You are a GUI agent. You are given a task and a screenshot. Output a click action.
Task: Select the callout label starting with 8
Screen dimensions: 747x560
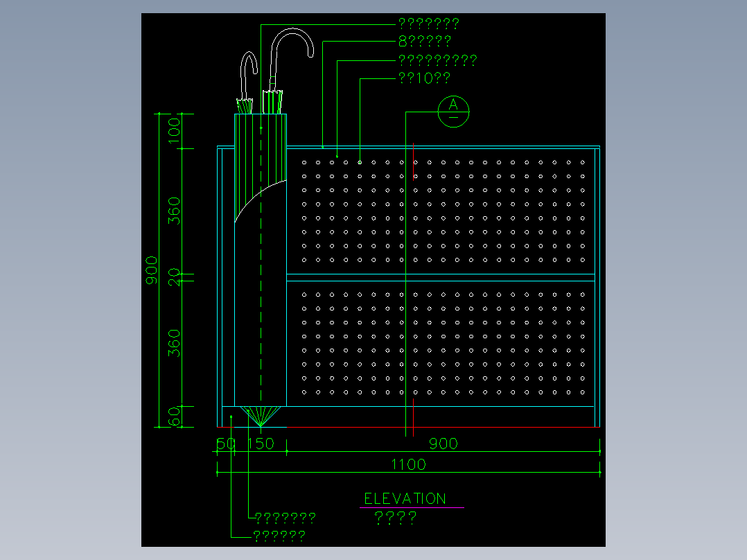point(425,42)
